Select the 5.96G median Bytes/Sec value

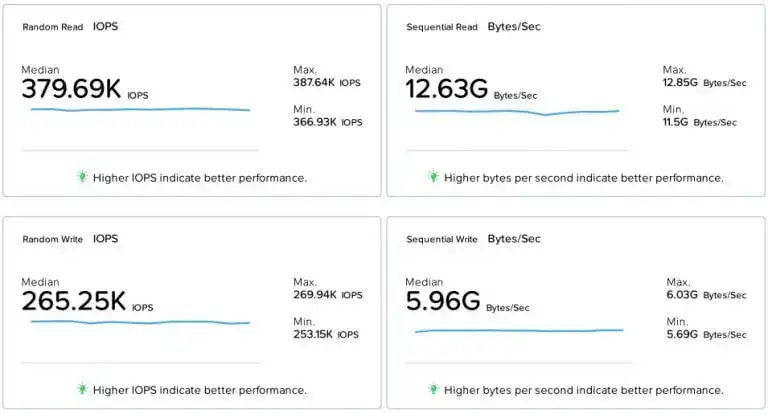(443, 302)
